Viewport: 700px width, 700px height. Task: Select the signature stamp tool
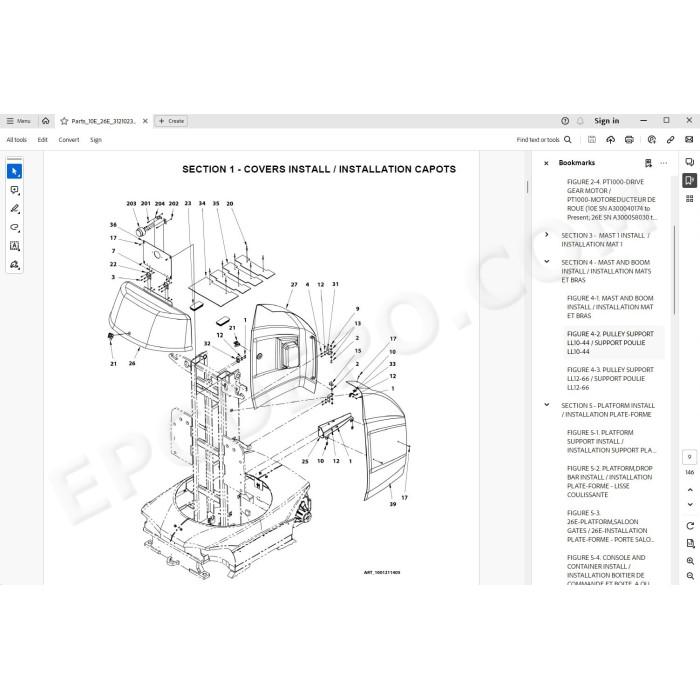pyautogui.click(x=15, y=265)
